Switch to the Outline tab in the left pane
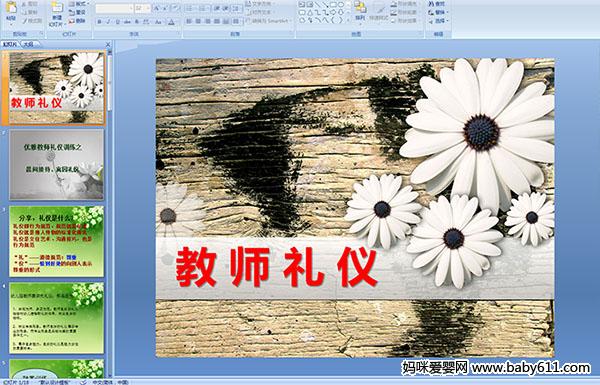 click(x=28, y=44)
